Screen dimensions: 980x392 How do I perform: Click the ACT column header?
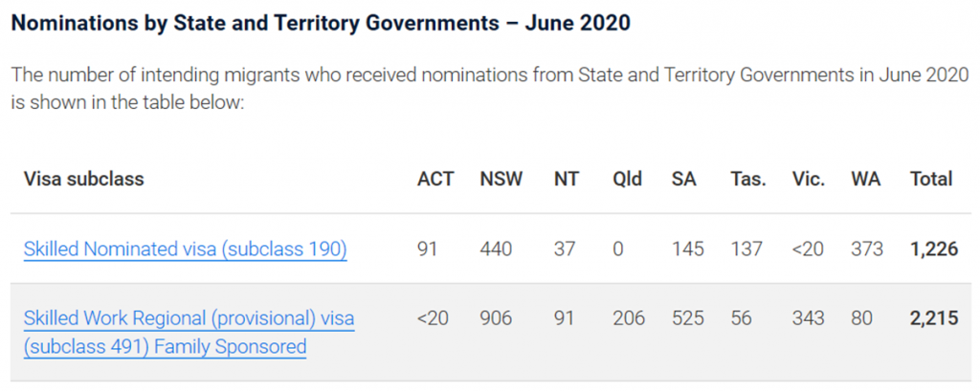pyautogui.click(x=435, y=179)
